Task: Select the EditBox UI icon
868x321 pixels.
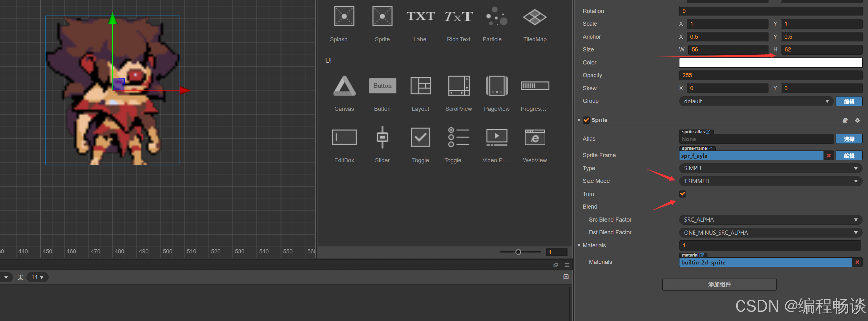Action: point(344,137)
